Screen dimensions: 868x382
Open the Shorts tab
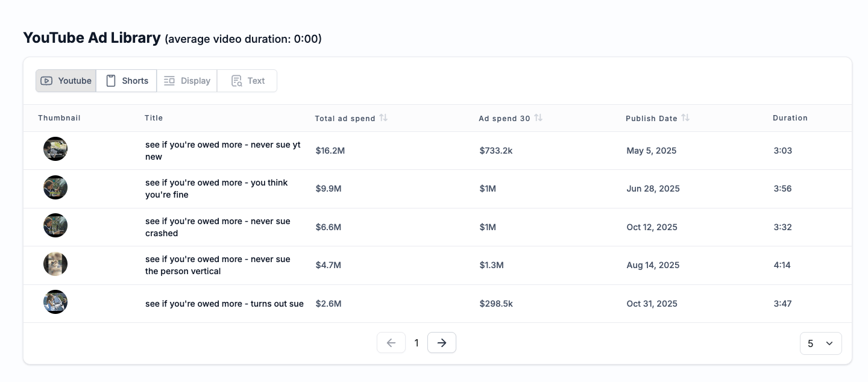click(127, 81)
